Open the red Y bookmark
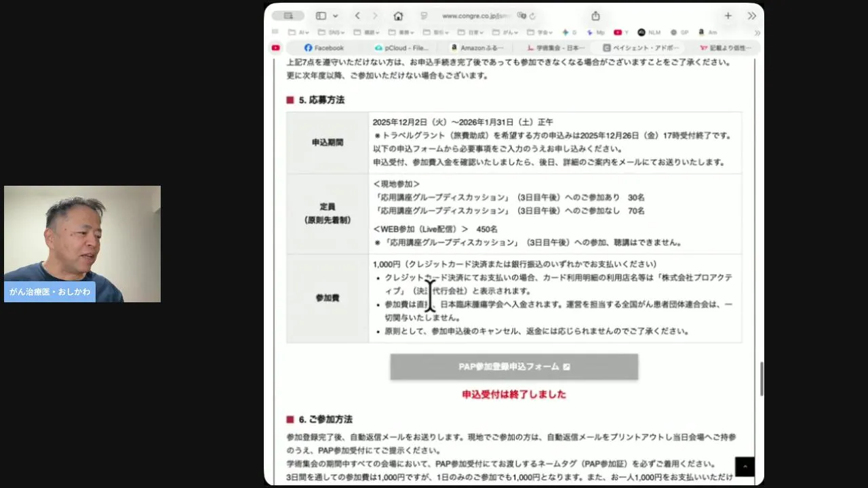 click(x=621, y=32)
